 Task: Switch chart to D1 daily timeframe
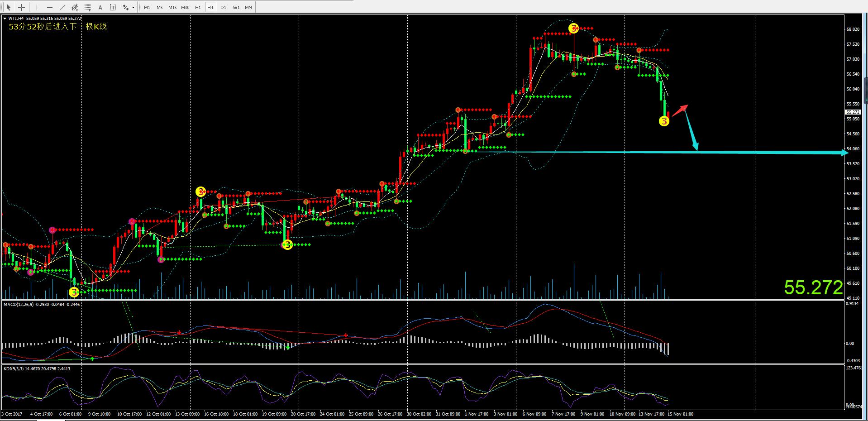pyautogui.click(x=223, y=7)
